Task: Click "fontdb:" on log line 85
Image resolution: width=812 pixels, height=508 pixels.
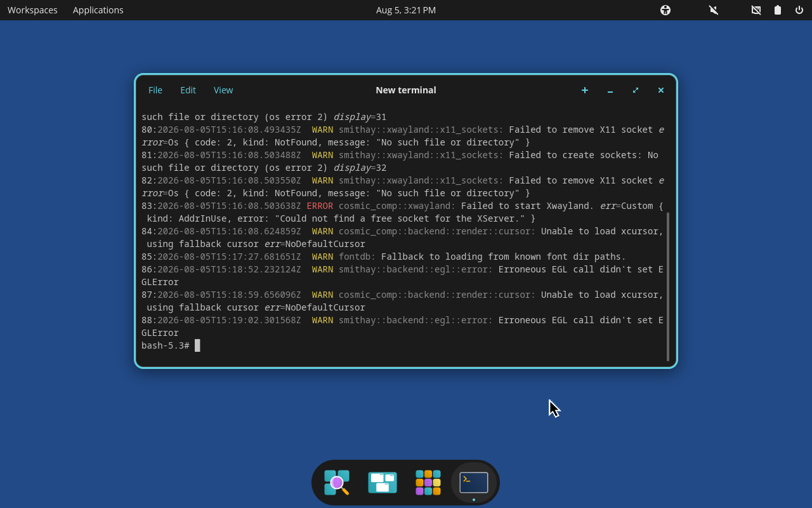Action: [357, 257]
